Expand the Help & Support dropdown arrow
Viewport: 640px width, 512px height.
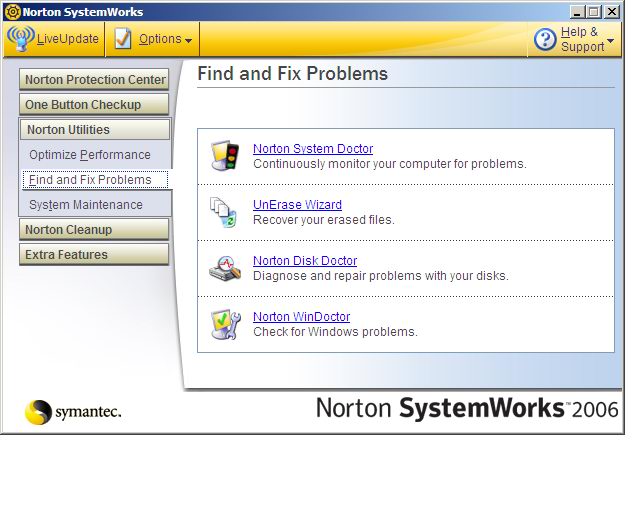pyautogui.click(x=610, y=40)
